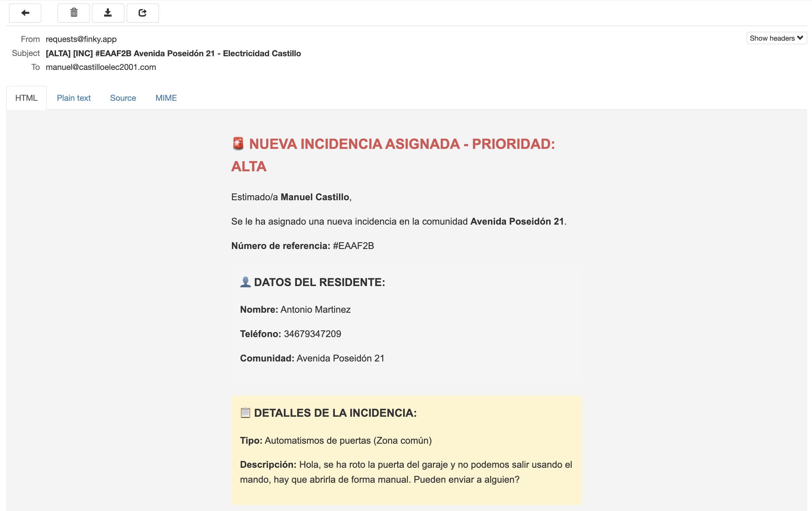Select the recipient manuel@castilloelec2001.com
812x511 pixels.
(100, 67)
